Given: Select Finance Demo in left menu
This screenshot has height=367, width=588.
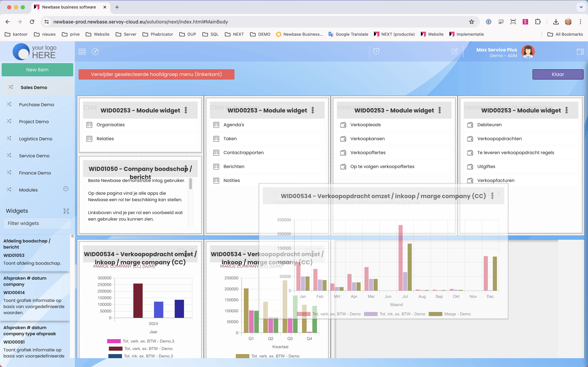Looking at the screenshot, I should coord(35,173).
